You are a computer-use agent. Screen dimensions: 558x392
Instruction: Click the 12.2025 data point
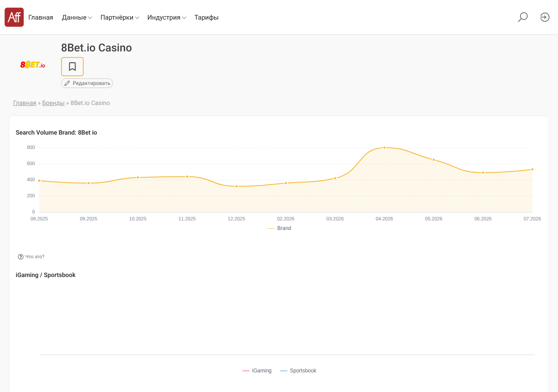pos(236,186)
